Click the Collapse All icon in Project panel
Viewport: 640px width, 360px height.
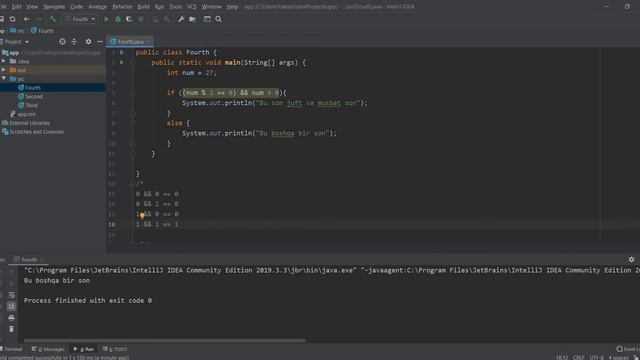point(74,42)
